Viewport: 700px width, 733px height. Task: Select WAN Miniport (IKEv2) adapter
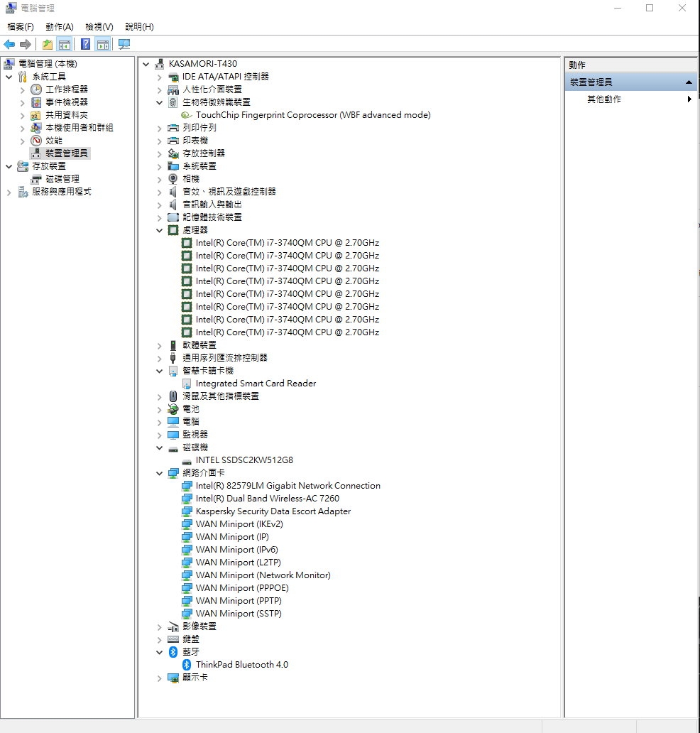click(x=239, y=524)
